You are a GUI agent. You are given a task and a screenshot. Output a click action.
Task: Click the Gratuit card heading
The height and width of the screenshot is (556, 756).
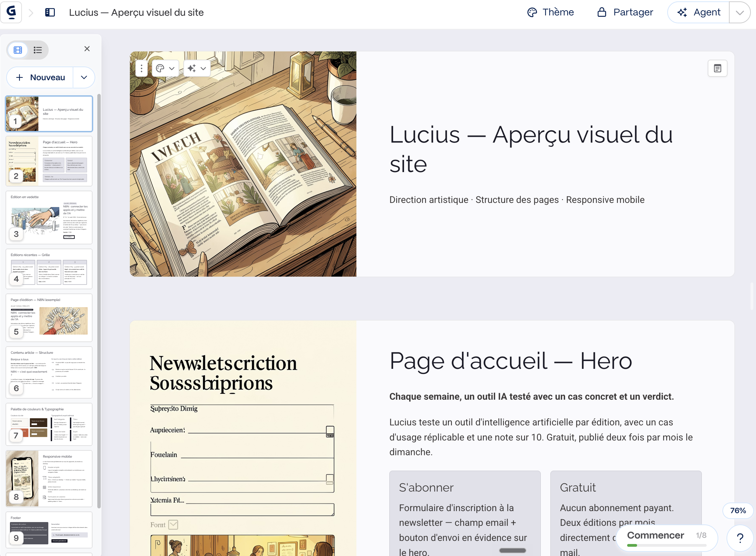tap(578, 487)
